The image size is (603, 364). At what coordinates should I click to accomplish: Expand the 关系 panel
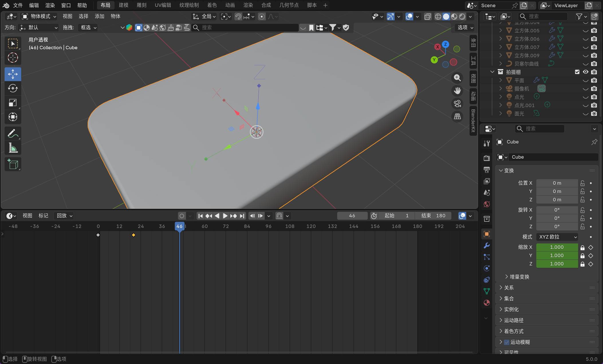[x=509, y=288]
